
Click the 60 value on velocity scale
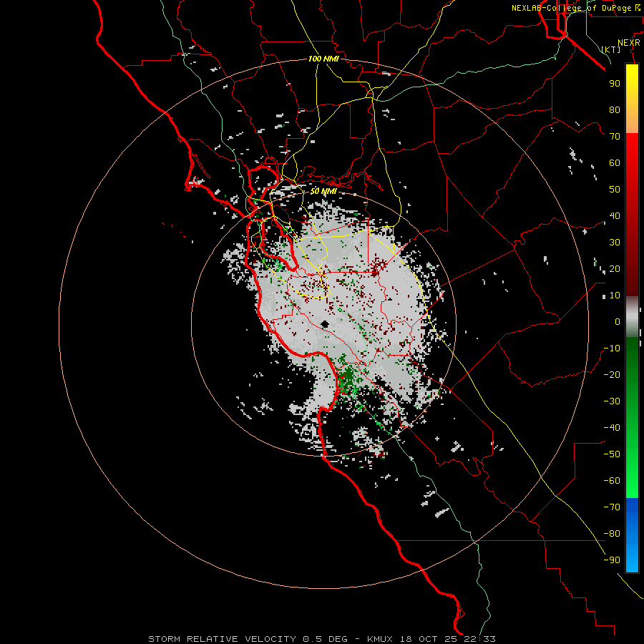pyautogui.click(x=615, y=162)
